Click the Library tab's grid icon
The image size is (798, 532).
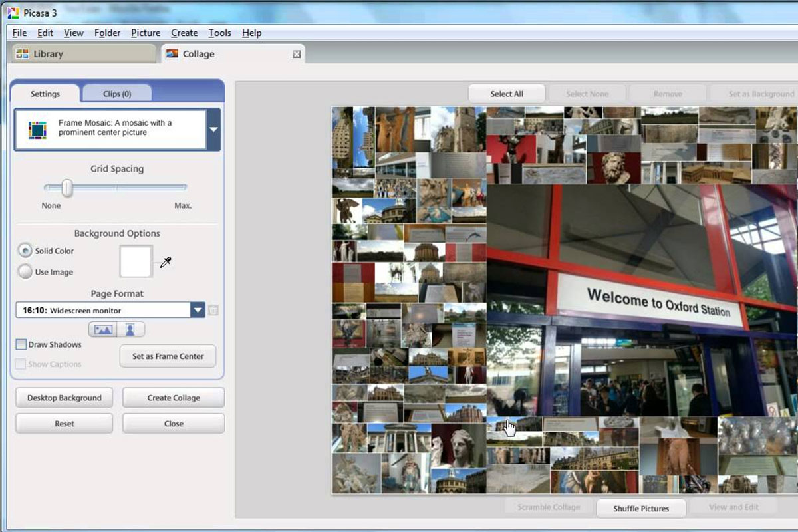click(x=23, y=54)
